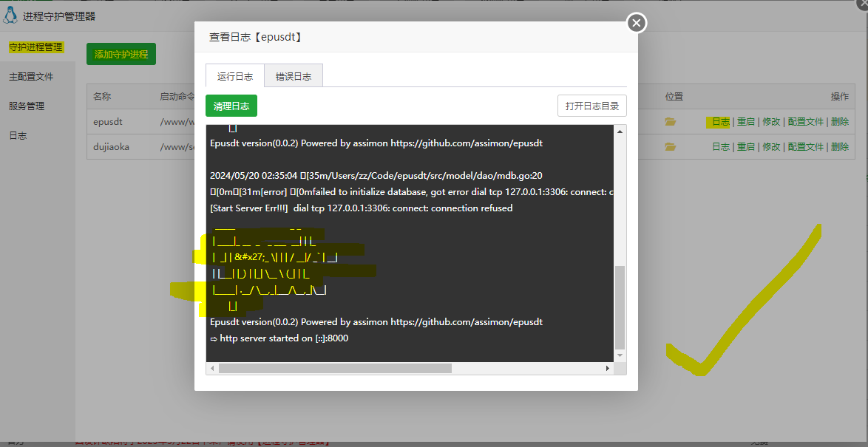
Task: Click horizontal scrollbar right arrow
Action: 608,369
